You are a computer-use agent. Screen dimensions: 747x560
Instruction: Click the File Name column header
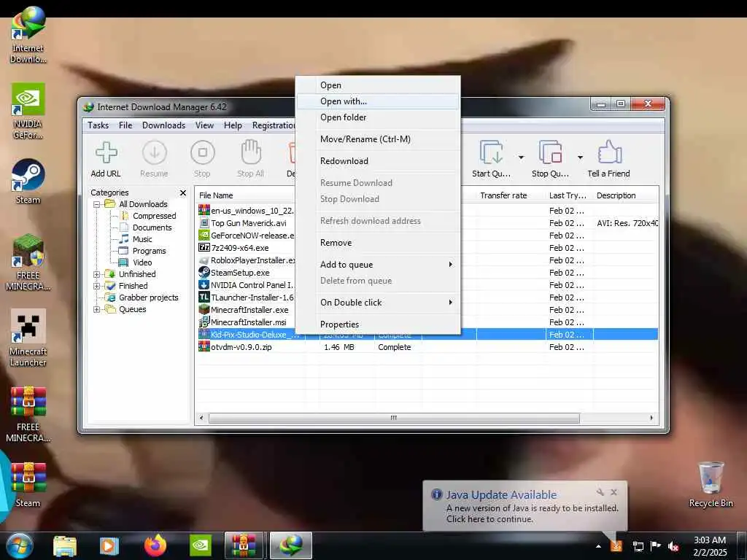[x=245, y=195]
